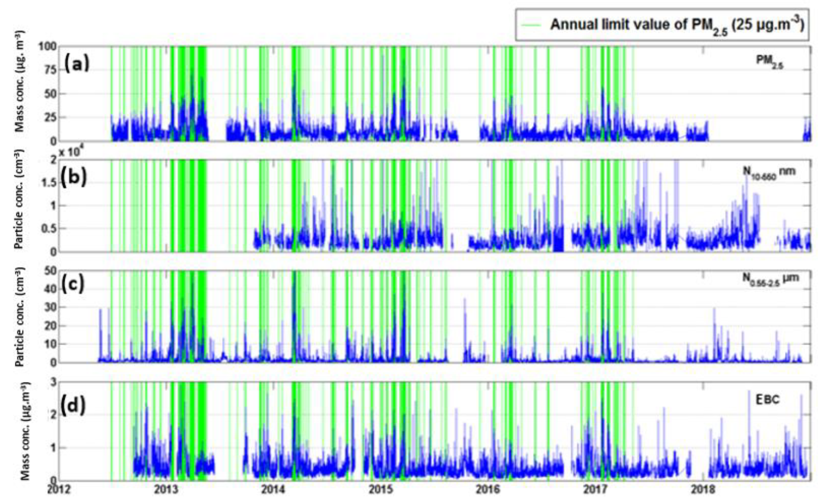Image resolution: width=824 pixels, height=504 pixels.
Task: Click panel label (c)
Action: point(73,284)
